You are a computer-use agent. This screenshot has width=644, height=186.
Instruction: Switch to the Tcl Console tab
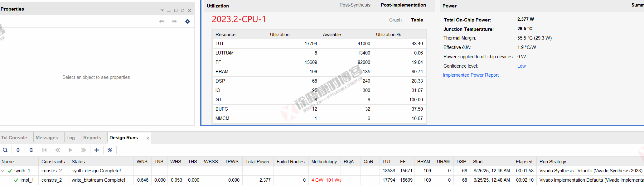tap(14, 138)
